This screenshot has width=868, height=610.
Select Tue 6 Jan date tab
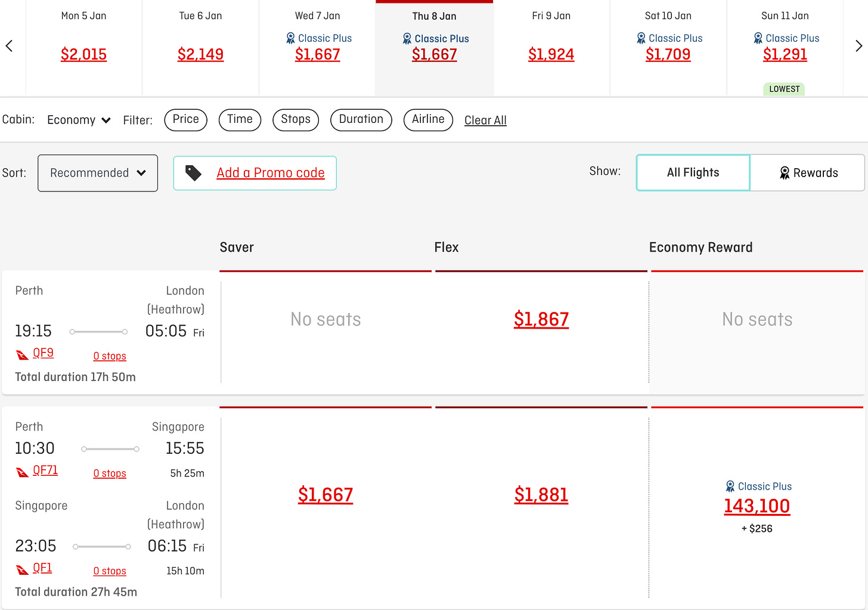[x=200, y=48]
